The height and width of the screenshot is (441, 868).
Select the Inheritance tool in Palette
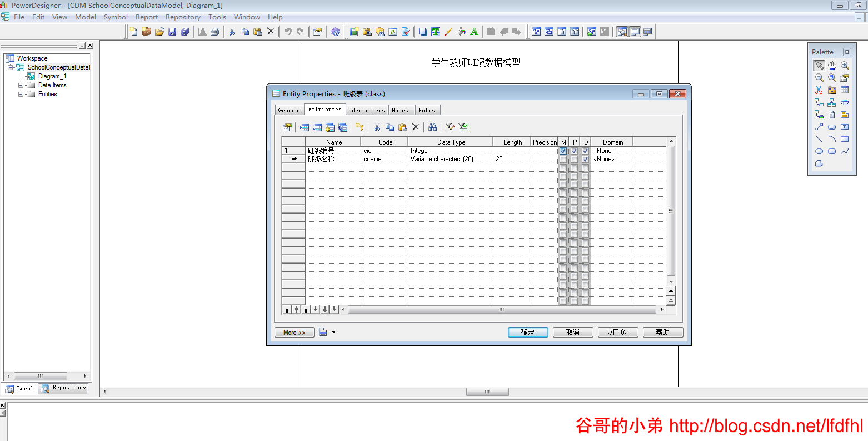(832, 102)
